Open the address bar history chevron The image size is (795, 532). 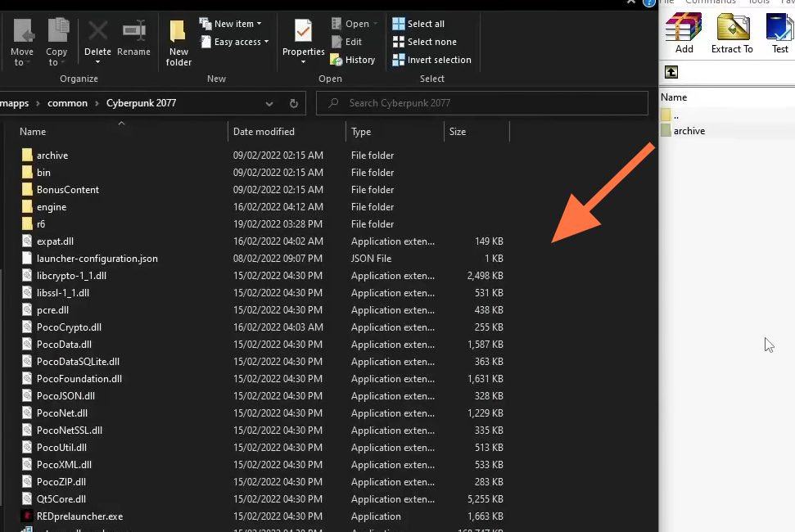pyautogui.click(x=269, y=103)
